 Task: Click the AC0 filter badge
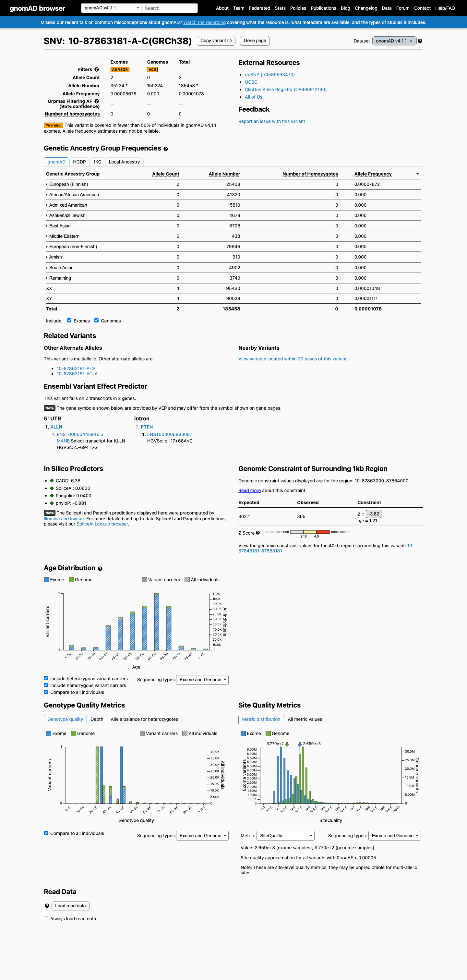pos(152,70)
